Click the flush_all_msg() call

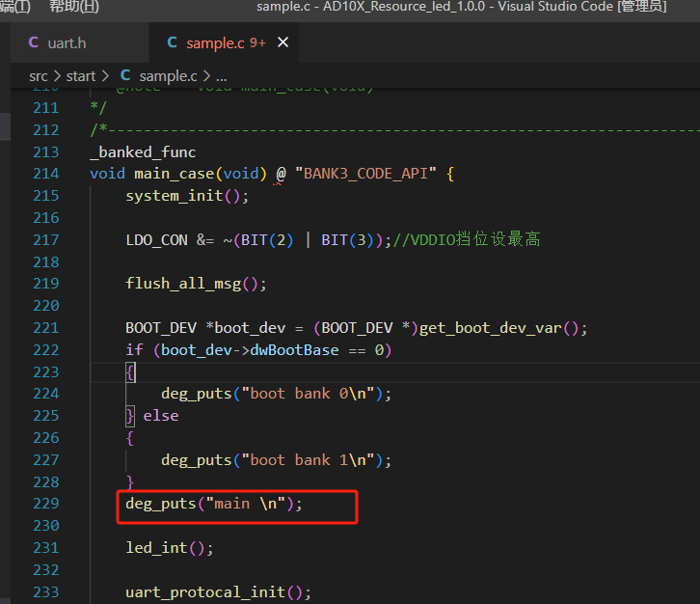196,284
